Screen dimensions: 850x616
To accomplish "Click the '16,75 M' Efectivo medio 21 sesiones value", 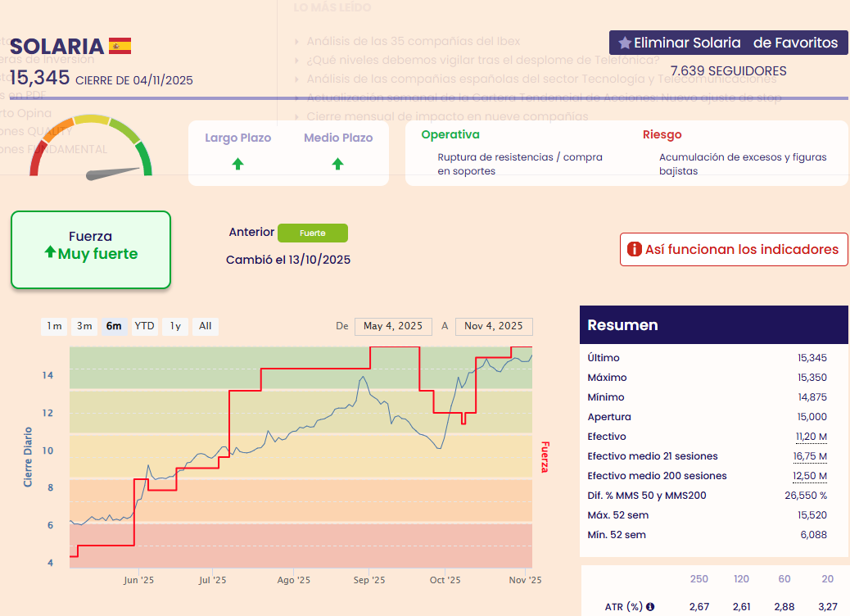I will (x=810, y=456).
